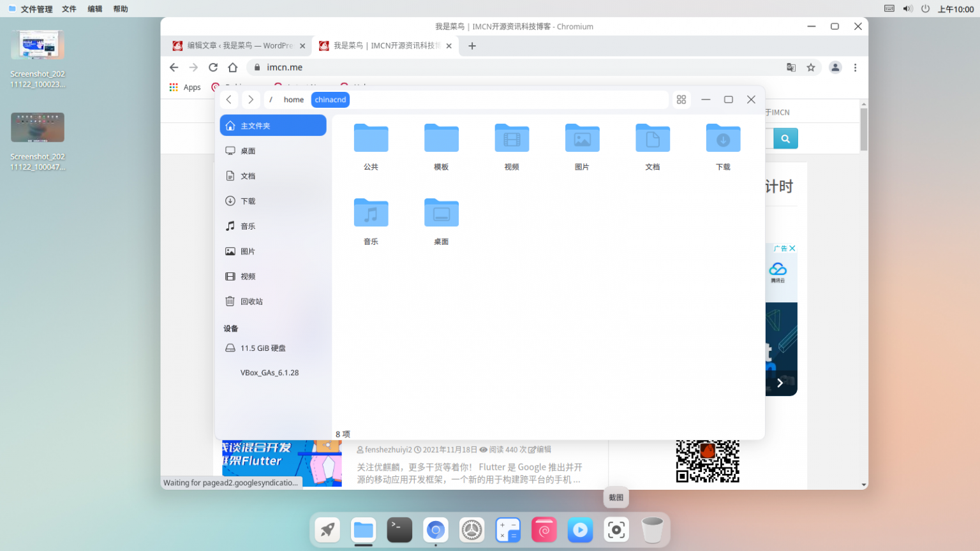This screenshot has height=551, width=980.
Task: Open the screenshot tool in the dock
Action: point(616,530)
